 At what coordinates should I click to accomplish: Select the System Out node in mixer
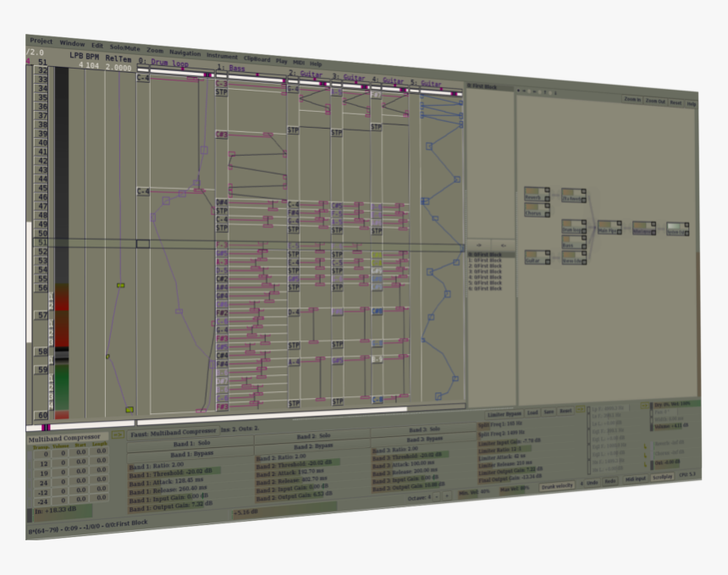point(677,229)
